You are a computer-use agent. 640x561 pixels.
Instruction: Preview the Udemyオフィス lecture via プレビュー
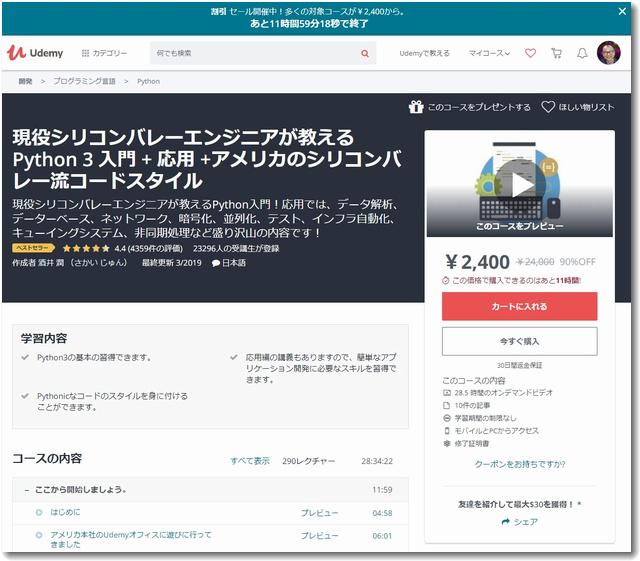[x=319, y=535]
